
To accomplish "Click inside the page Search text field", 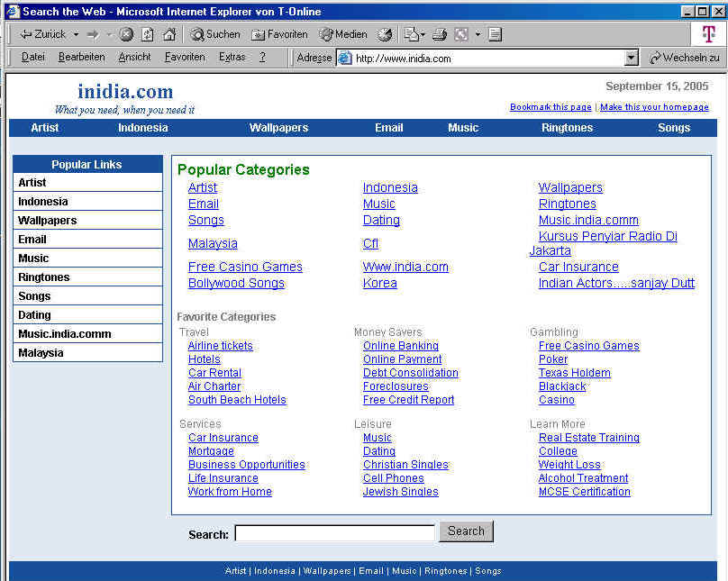I will [335, 533].
